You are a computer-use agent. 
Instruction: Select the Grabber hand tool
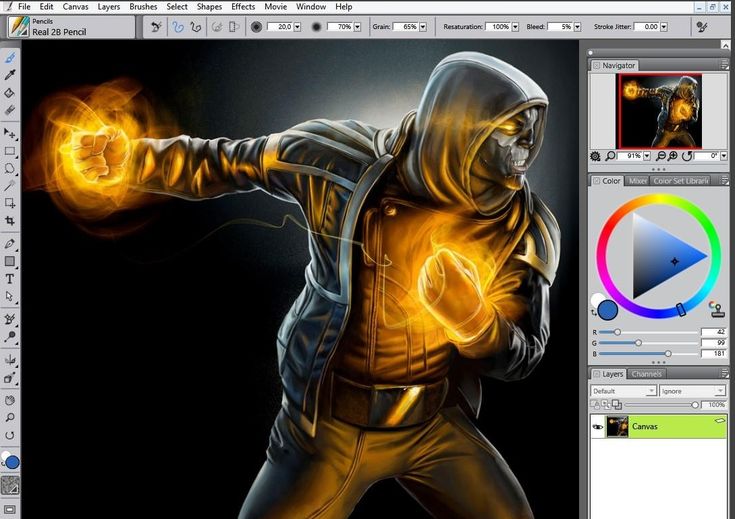click(10, 400)
